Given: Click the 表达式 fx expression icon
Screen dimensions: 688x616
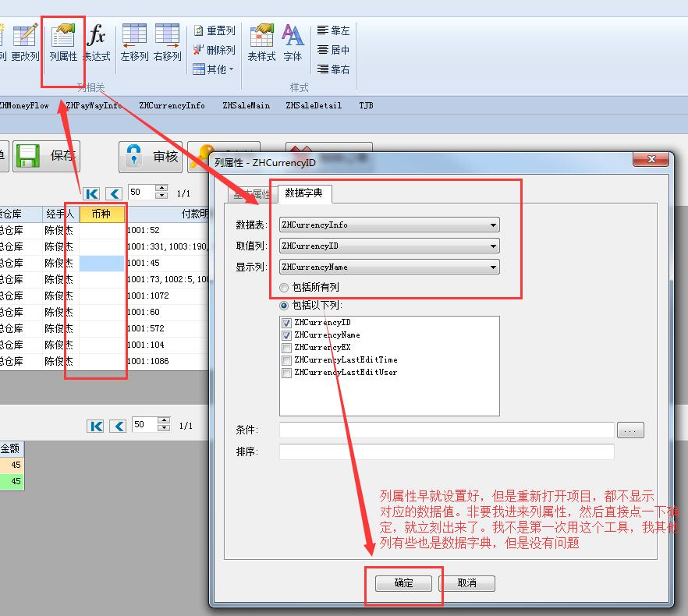Looking at the screenshot, I should tap(97, 42).
